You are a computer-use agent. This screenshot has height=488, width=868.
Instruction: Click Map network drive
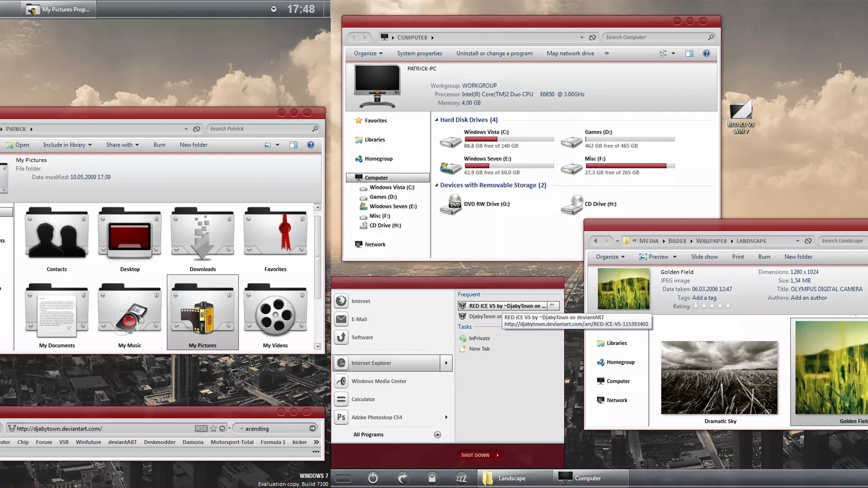(570, 53)
